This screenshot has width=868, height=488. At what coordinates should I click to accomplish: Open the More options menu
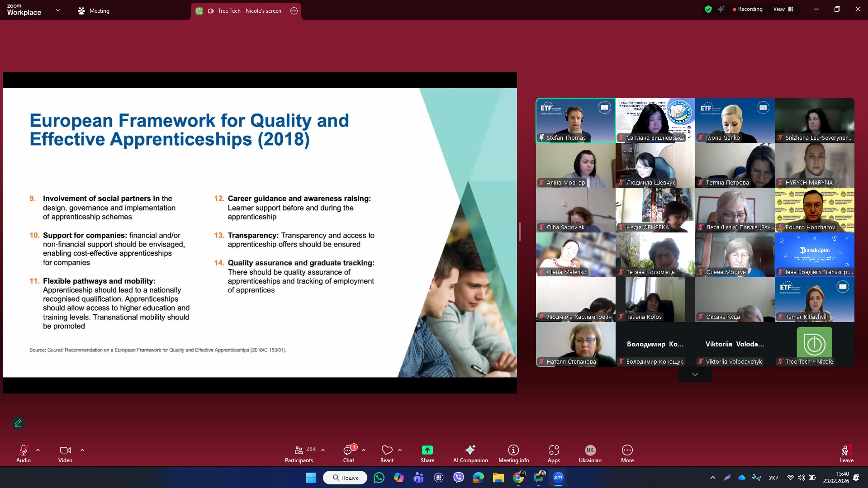[x=627, y=454]
